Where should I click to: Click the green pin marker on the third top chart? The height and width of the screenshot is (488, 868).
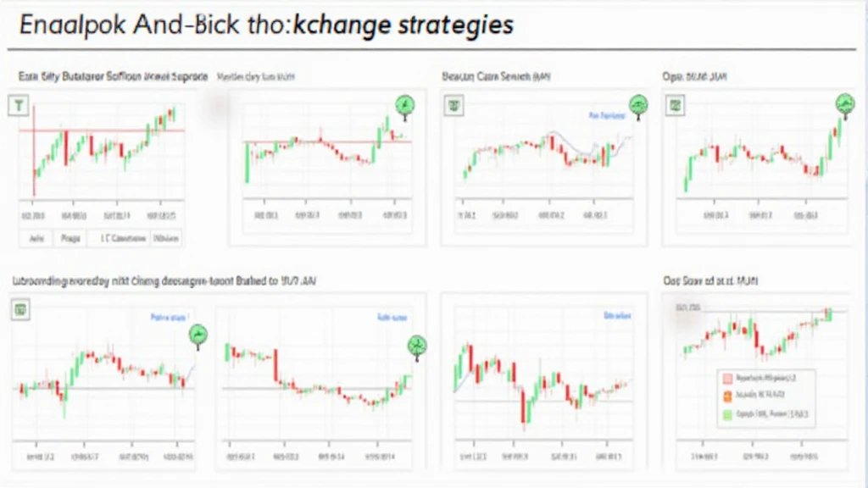tap(639, 107)
